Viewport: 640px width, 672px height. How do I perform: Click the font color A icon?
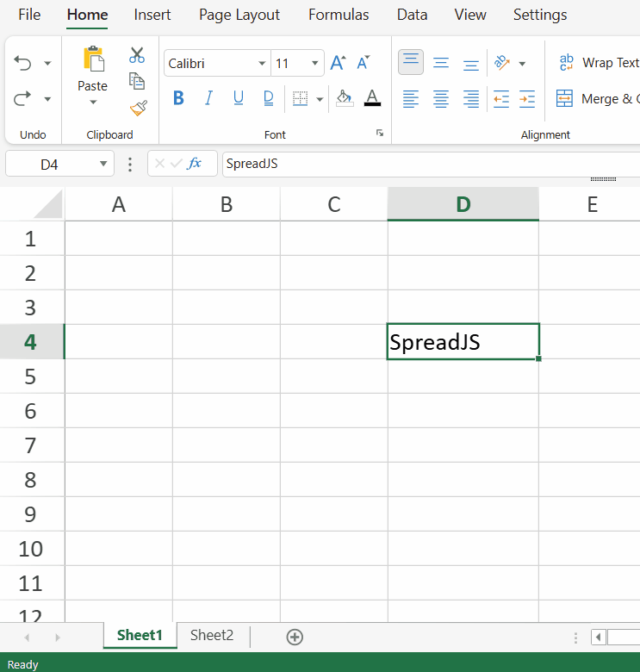[372, 98]
